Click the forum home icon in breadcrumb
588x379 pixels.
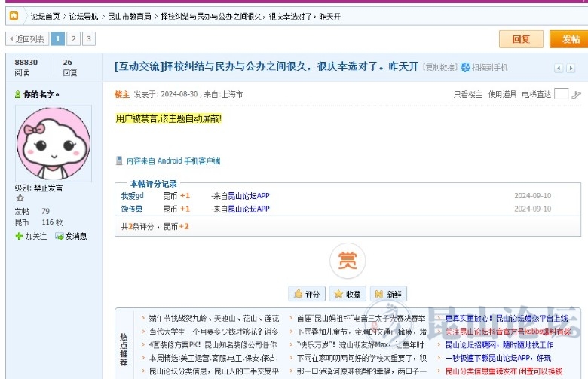pyautogui.click(x=14, y=15)
